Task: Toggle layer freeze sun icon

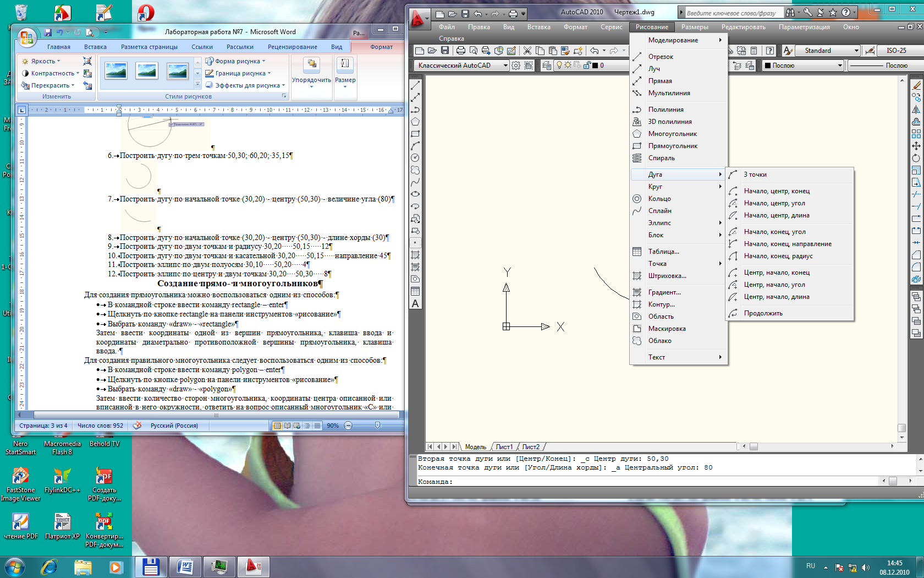Action: (x=568, y=66)
